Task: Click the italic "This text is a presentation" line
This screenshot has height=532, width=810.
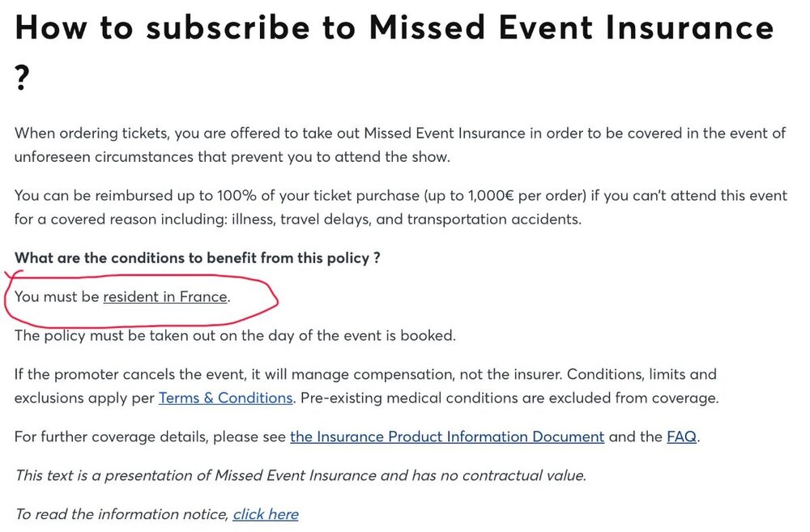Action: coord(301,475)
